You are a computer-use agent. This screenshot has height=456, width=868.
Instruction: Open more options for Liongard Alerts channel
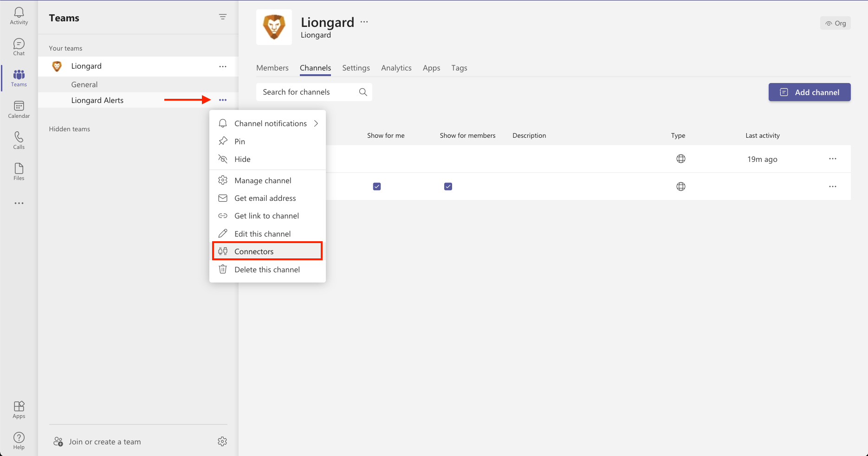(223, 100)
